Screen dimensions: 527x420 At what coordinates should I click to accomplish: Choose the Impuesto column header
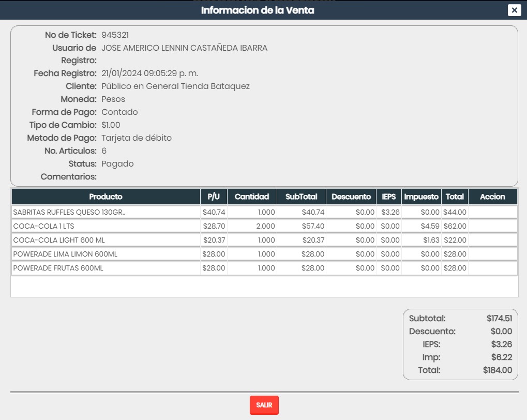click(x=421, y=197)
